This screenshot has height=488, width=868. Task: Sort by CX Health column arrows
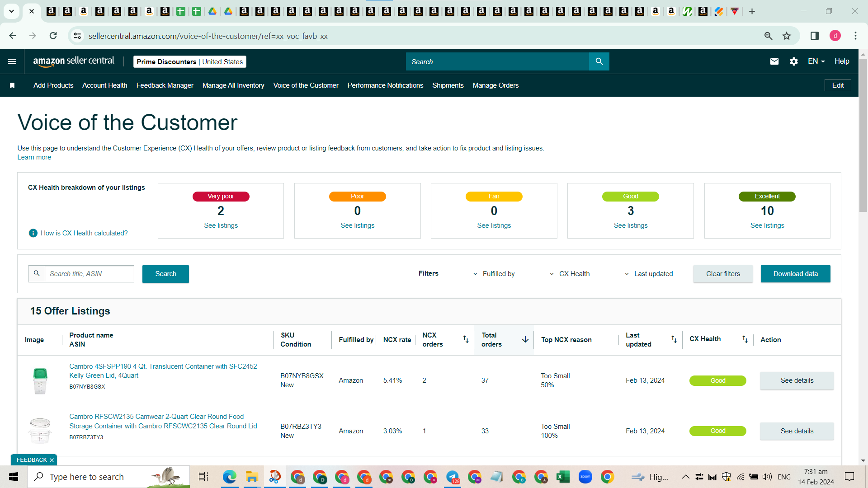745,339
